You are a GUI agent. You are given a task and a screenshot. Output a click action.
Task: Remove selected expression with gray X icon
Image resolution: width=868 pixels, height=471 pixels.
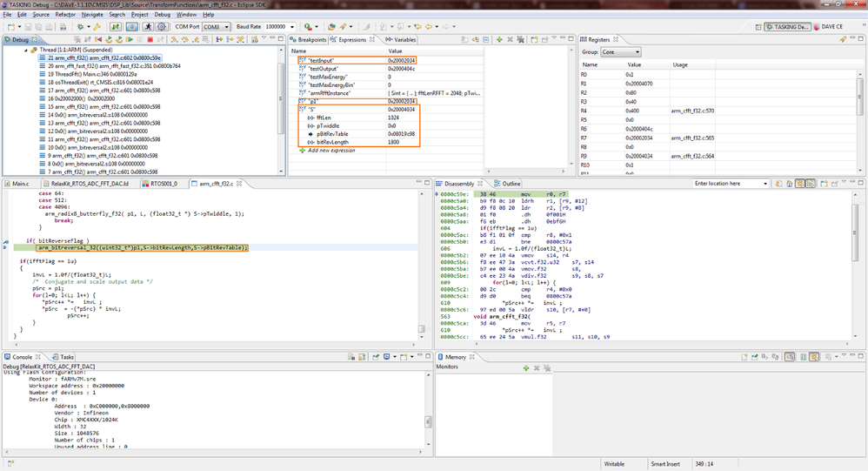(510, 39)
